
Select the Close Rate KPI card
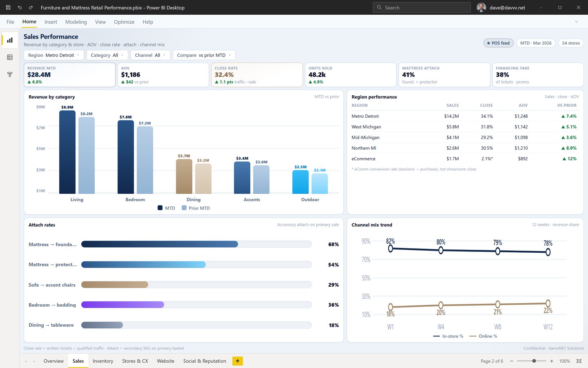pyautogui.click(x=257, y=75)
